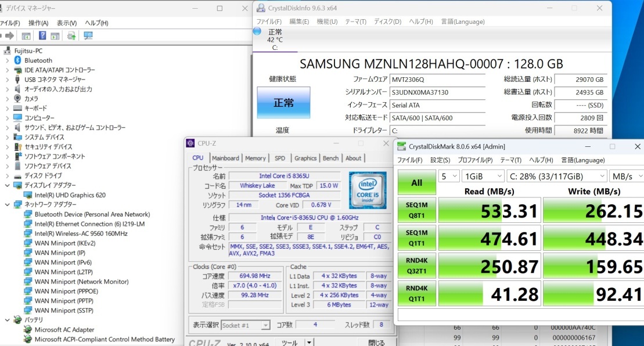Switch to the Mainboard tab in CPU-Z
This screenshot has width=644, height=346.
pos(225,158)
